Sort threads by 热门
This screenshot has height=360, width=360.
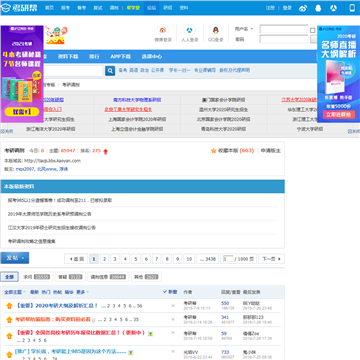[46, 292]
